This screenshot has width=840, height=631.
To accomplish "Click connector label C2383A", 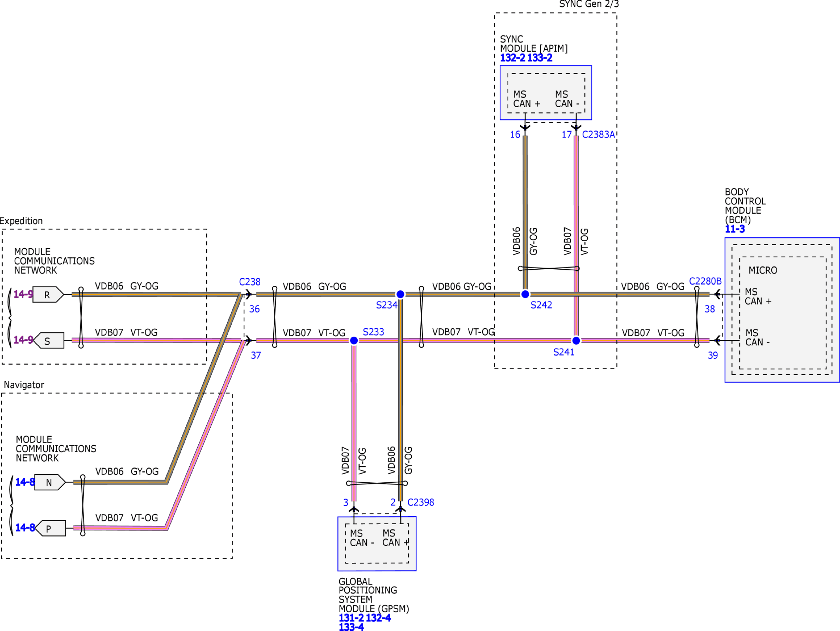I will pyautogui.click(x=598, y=135).
